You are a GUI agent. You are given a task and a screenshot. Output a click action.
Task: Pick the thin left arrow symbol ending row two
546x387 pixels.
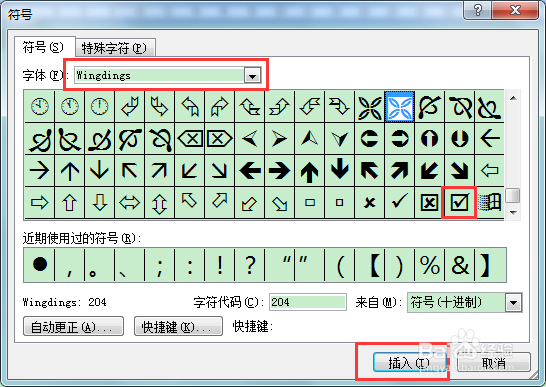(490, 139)
